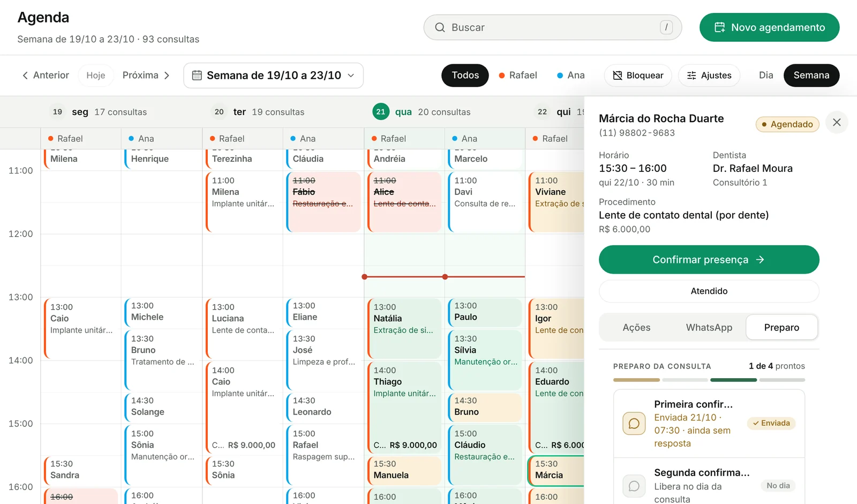The image size is (857, 504).
Task: Click the search magnifier icon
Action: (440, 27)
